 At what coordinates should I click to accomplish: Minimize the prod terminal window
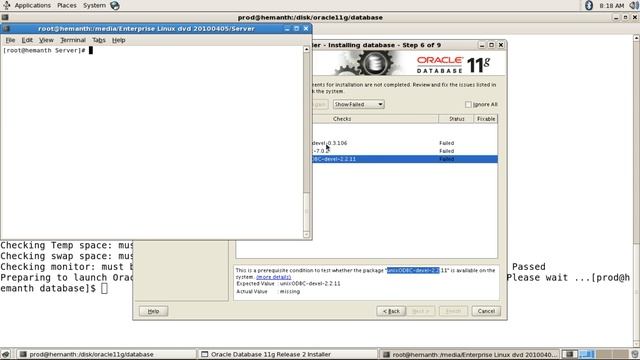coord(616,17)
